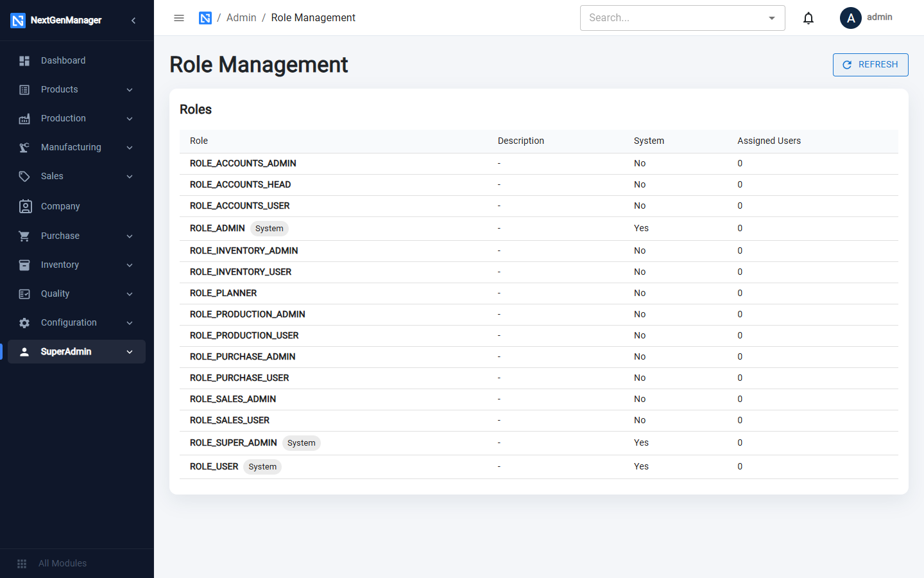
Task: Open All Modules link
Action: tap(62, 564)
